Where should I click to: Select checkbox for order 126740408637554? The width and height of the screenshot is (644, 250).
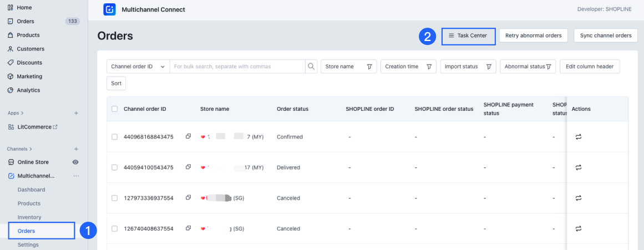tap(114, 228)
